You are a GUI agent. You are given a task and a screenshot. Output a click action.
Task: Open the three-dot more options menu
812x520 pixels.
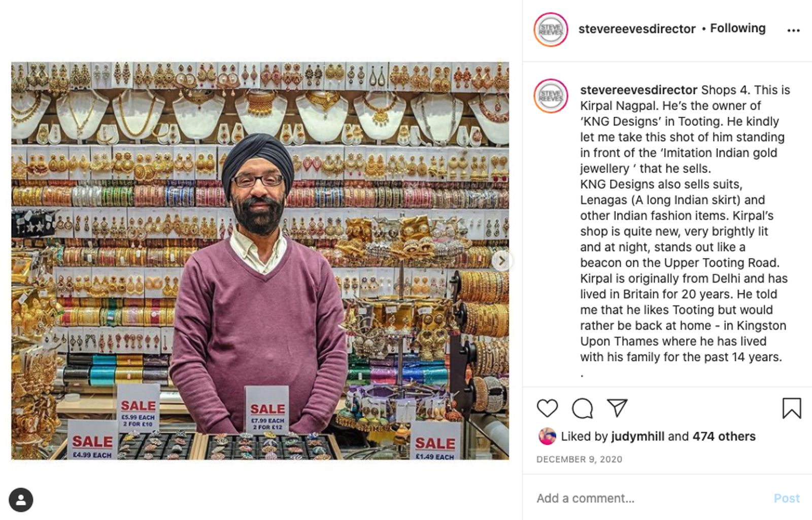tap(793, 30)
